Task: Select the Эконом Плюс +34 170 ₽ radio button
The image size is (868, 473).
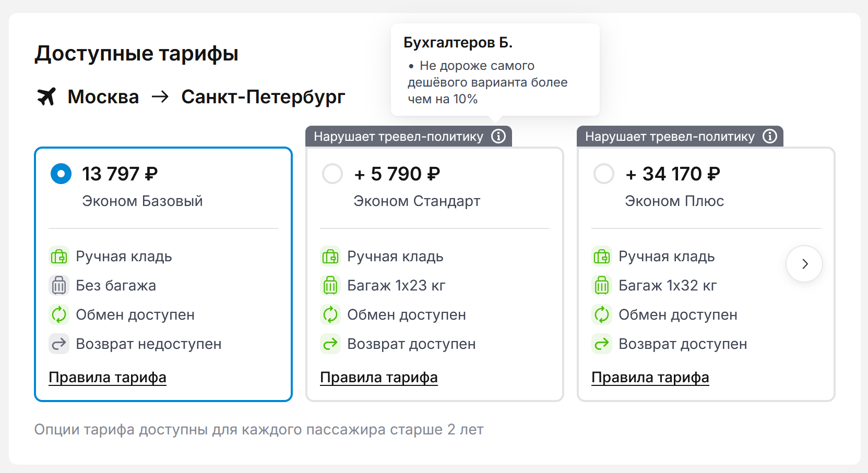Action: pyautogui.click(x=604, y=174)
